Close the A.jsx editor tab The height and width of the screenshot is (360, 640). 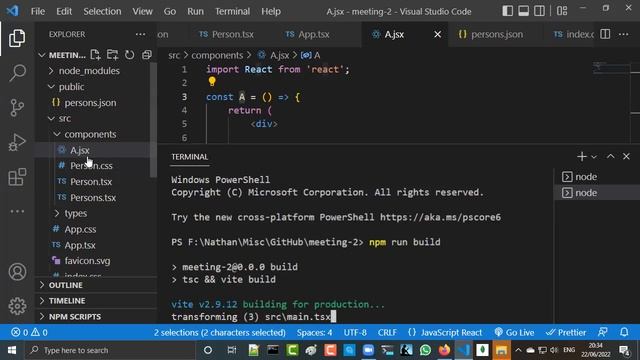pos(437,34)
